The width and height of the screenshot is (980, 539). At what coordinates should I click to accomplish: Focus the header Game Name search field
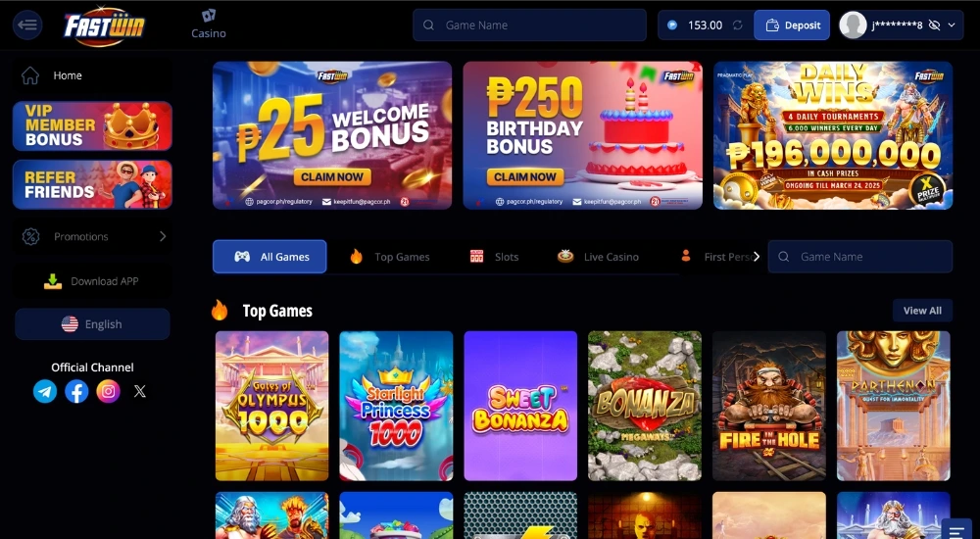click(529, 25)
